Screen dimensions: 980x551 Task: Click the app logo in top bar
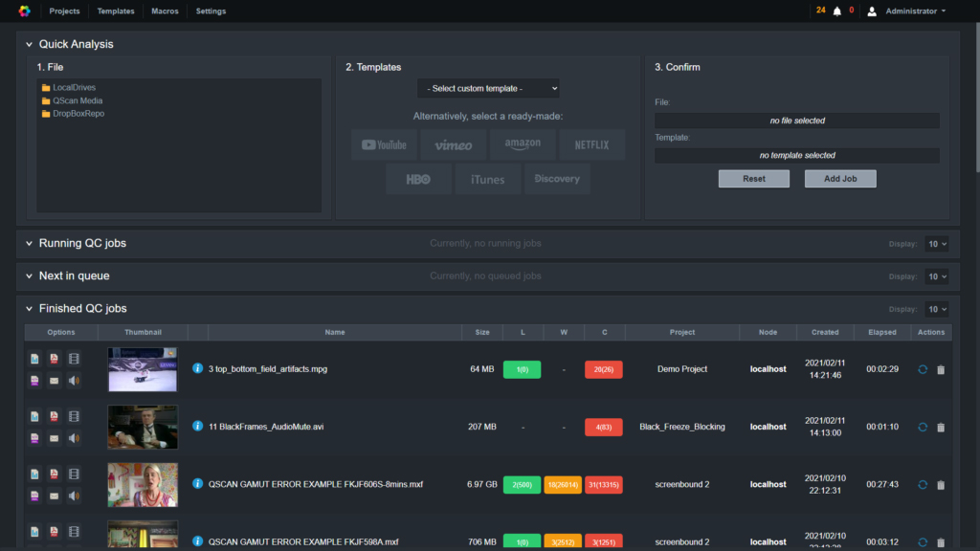coord(24,11)
